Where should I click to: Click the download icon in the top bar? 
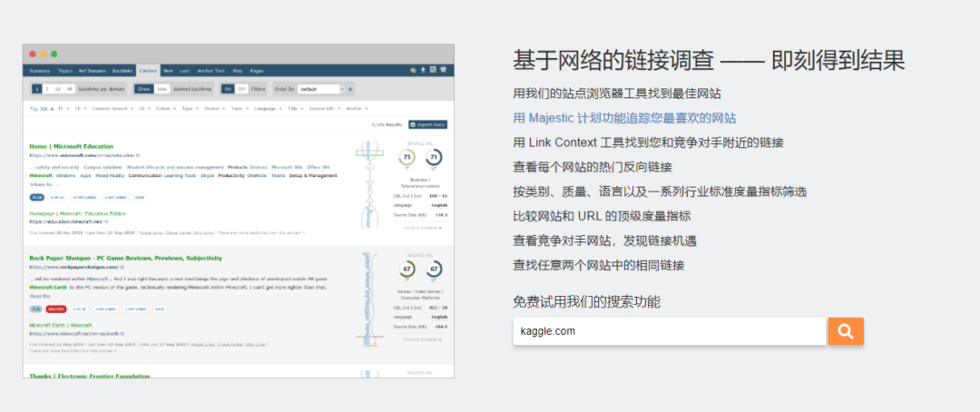(x=423, y=70)
